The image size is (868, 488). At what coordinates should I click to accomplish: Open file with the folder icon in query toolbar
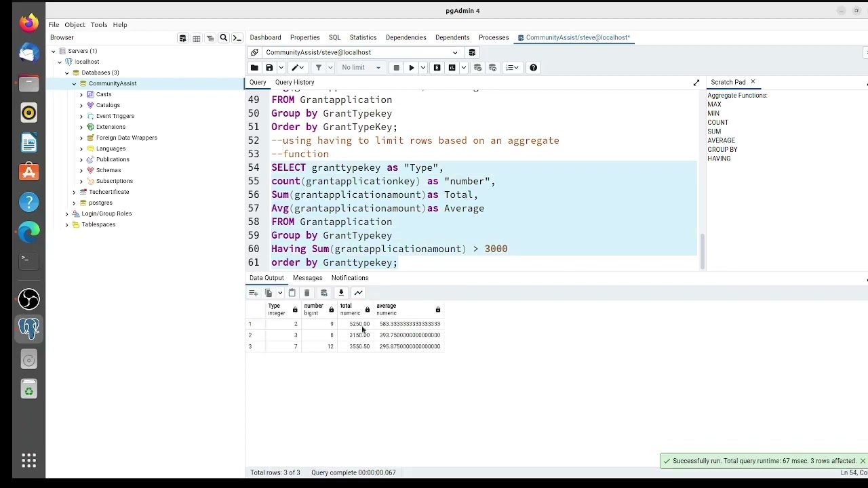(x=254, y=68)
